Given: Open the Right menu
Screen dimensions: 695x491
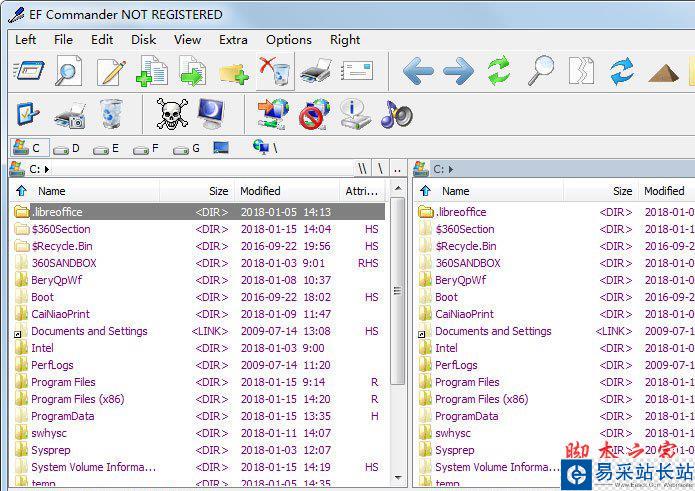Looking at the screenshot, I should pos(345,39).
